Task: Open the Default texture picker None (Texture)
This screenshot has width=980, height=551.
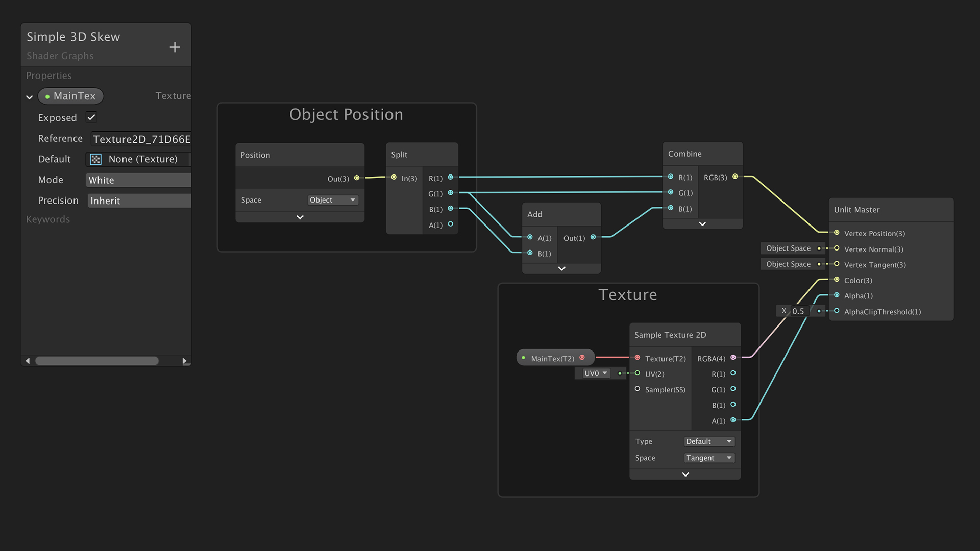Action: pyautogui.click(x=139, y=159)
